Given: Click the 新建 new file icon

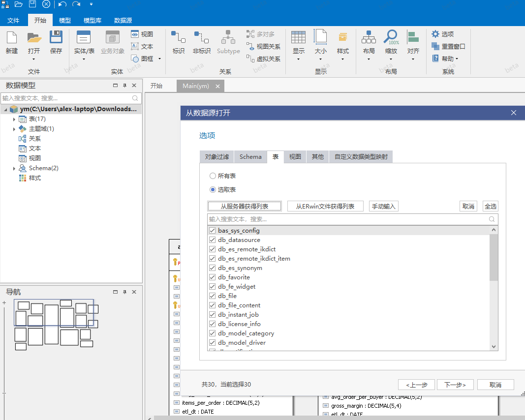Looking at the screenshot, I should point(12,37).
